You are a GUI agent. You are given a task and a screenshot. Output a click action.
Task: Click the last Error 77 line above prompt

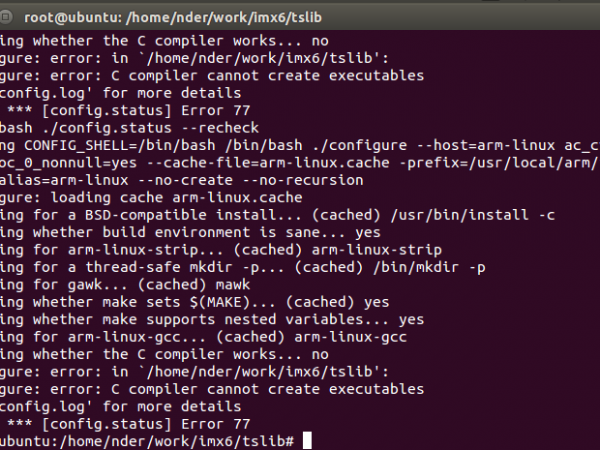coord(90,423)
